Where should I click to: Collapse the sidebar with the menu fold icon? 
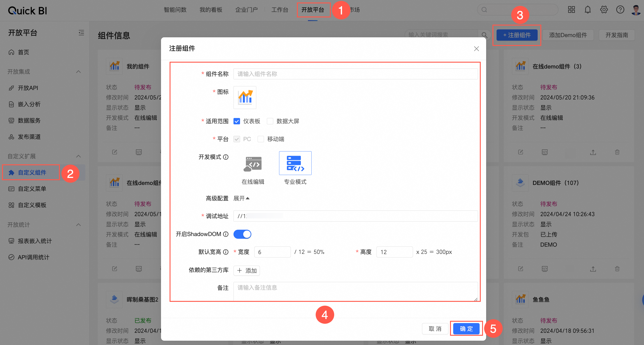point(81,33)
